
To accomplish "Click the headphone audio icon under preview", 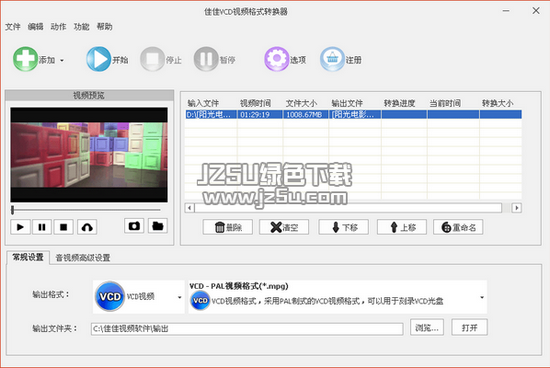I will 87,227.
